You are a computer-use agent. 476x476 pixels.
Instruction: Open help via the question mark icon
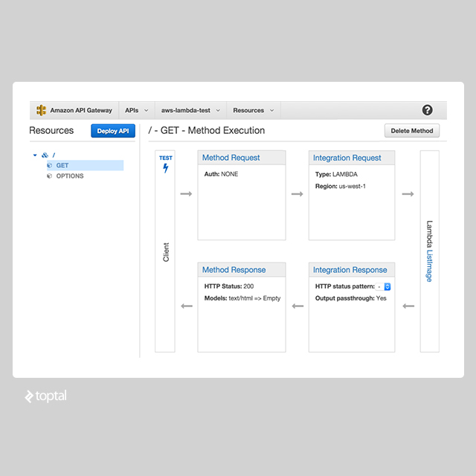(x=427, y=110)
